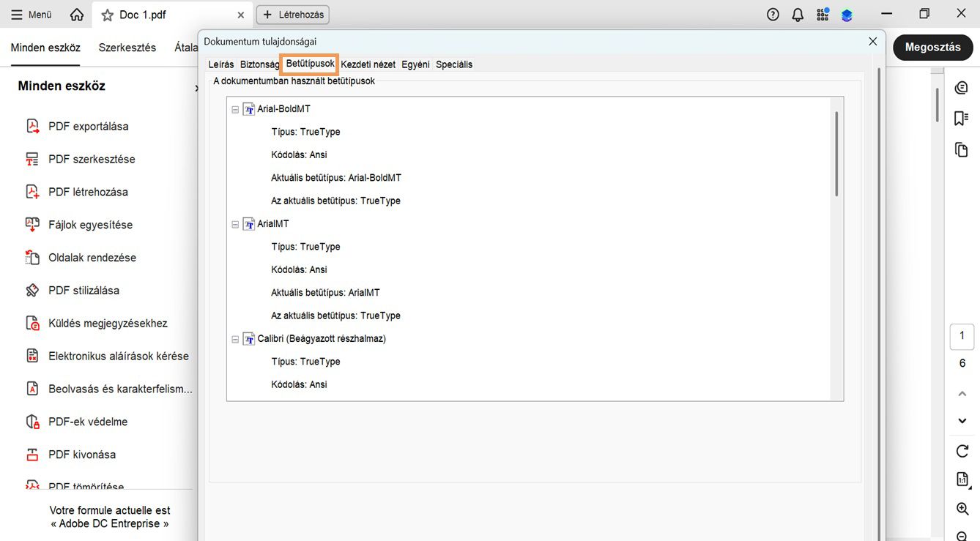
Task: Select the Betűtípusok tab
Action: pos(311,64)
